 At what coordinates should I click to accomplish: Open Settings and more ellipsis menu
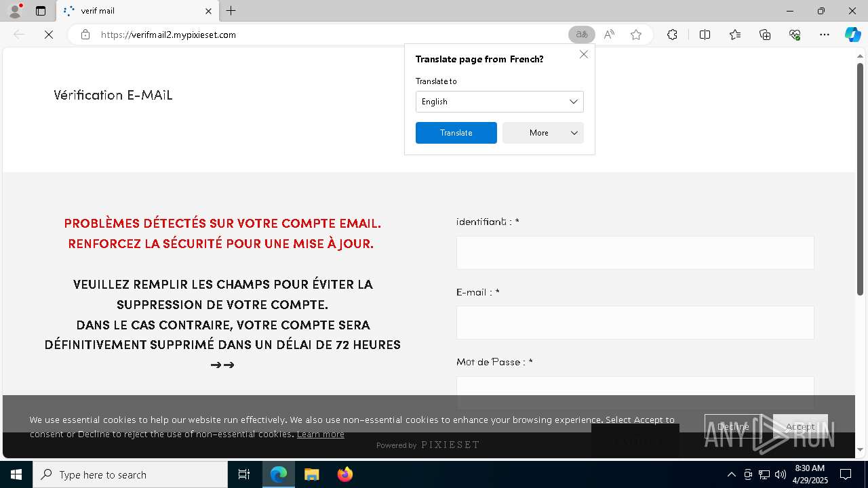(x=825, y=35)
